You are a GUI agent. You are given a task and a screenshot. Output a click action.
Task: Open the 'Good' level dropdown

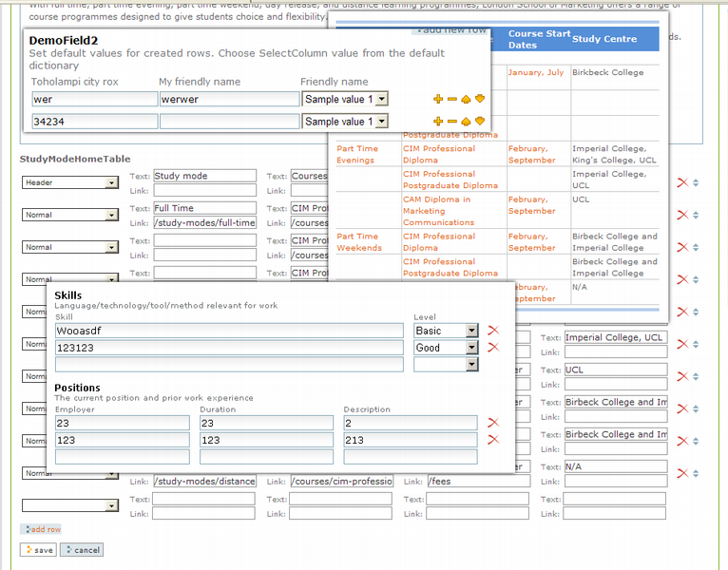[471, 348]
